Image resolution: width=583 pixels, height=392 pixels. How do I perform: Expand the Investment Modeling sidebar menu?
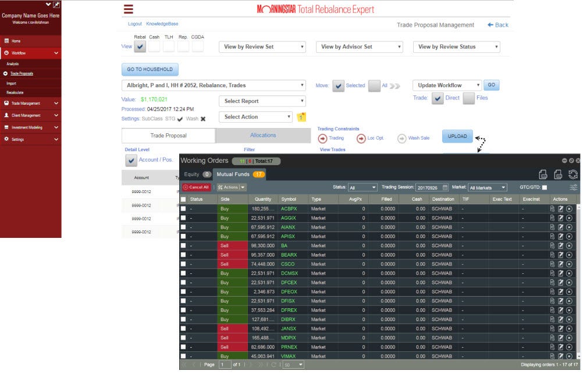tap(30, 127)
